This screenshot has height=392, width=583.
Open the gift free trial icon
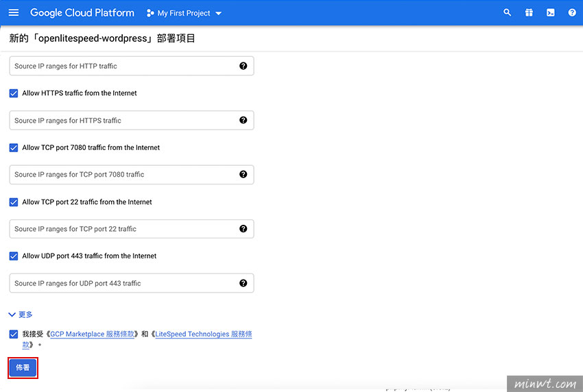click(x=529, y=12)
